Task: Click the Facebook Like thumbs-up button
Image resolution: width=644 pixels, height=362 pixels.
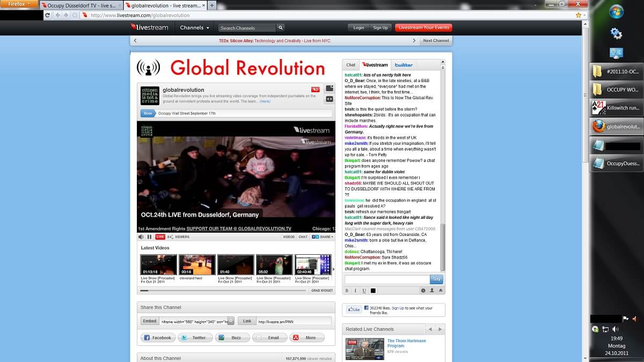Action: pos(354,309)
